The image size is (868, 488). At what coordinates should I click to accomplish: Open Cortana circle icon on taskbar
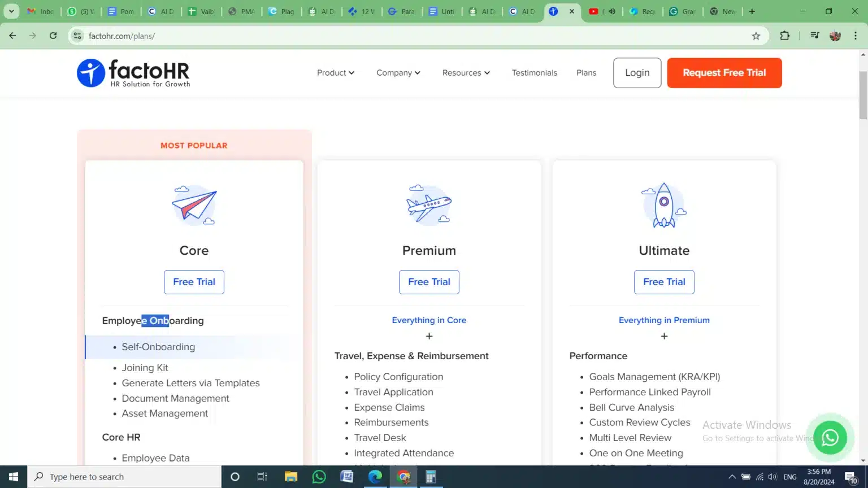click(x=235, y=477)
